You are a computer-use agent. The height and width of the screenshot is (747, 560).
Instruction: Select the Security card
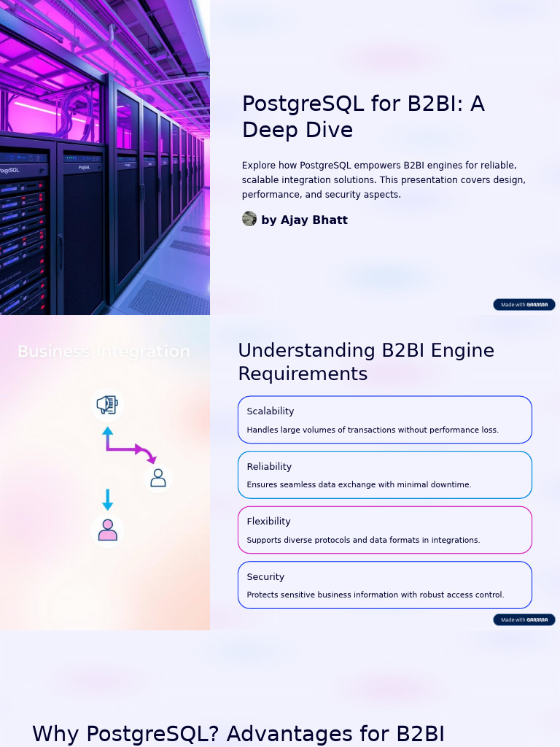[385, 585]
